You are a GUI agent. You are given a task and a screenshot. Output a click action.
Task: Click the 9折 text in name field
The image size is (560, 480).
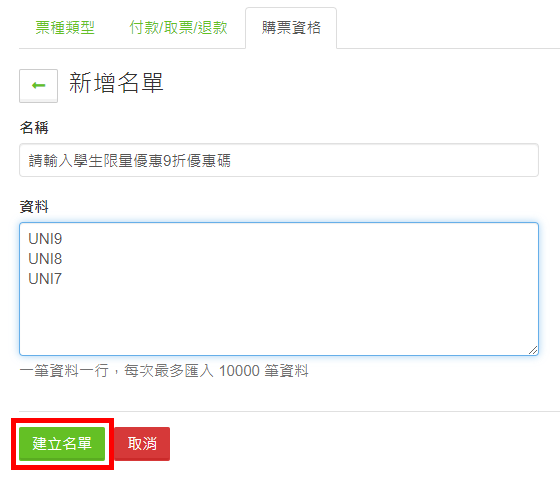[174, 160]
